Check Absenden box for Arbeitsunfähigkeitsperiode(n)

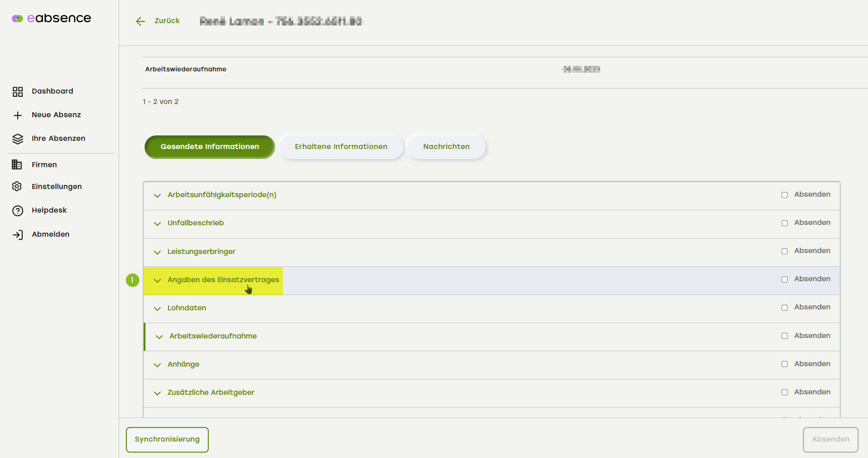click(784, 195)
